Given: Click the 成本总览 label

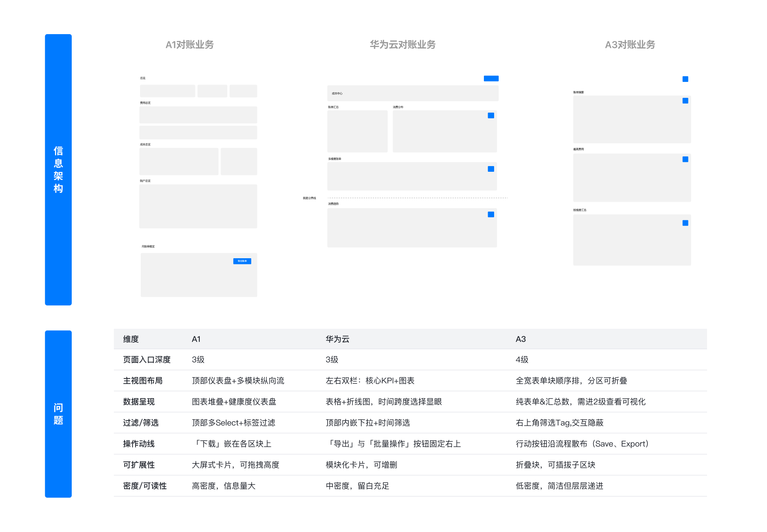Looking at the screenshot, I should click(145, 144).
